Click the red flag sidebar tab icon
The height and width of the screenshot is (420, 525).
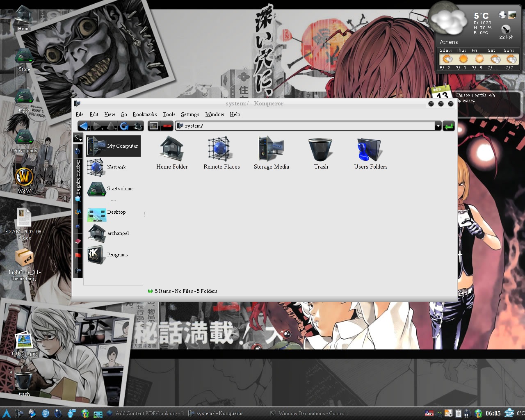click(x=78, y=255)
